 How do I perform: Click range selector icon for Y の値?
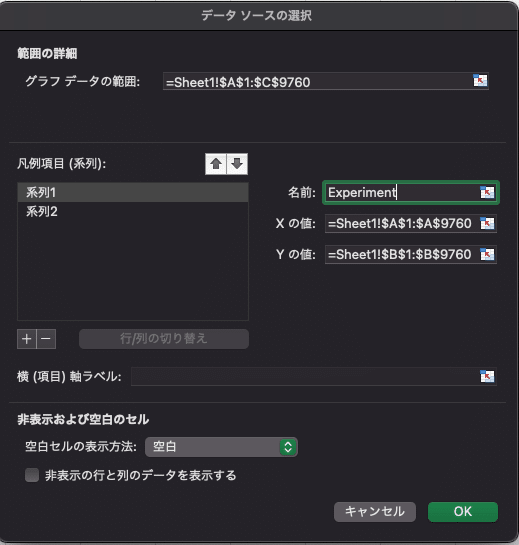coord(487,254)
